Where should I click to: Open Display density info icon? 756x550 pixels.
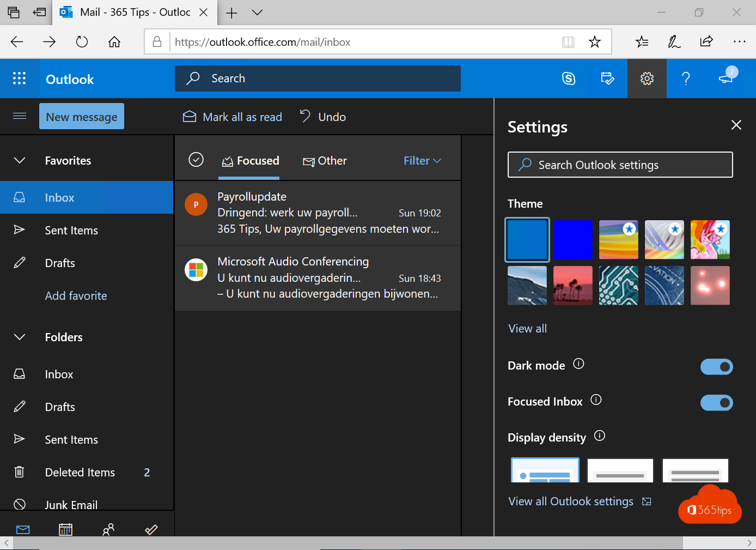pyautogui.click(x=600, y=436)
